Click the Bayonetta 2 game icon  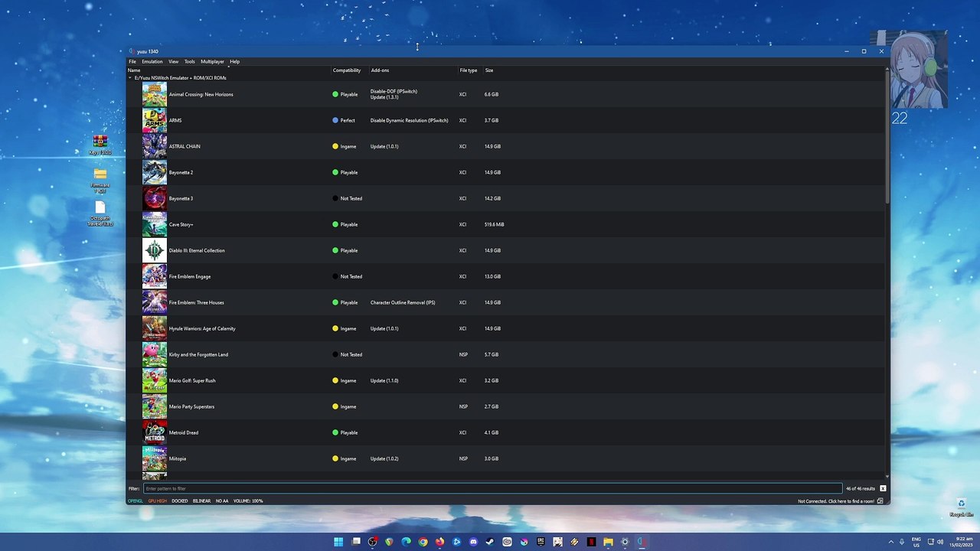point(154,172)
